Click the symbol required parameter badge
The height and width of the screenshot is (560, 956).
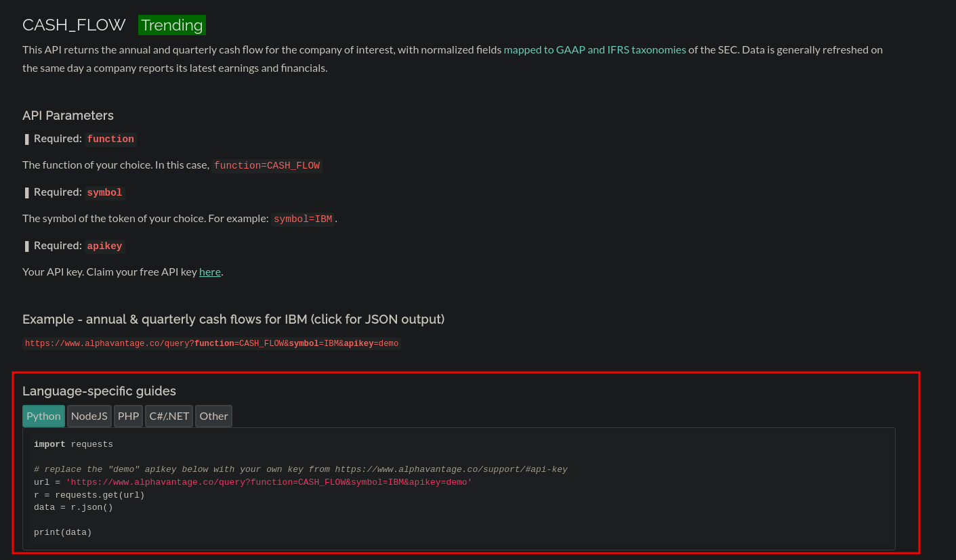[x=104, y=192]
